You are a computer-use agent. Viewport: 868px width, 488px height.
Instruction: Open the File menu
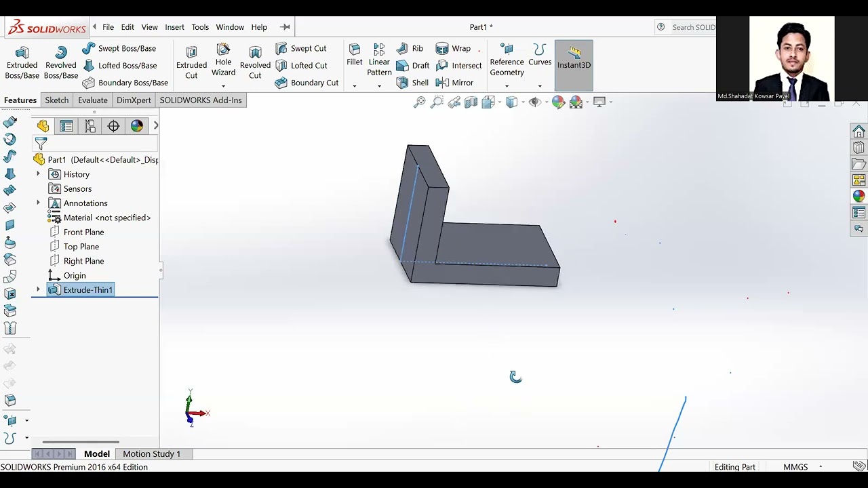point(108,27)
